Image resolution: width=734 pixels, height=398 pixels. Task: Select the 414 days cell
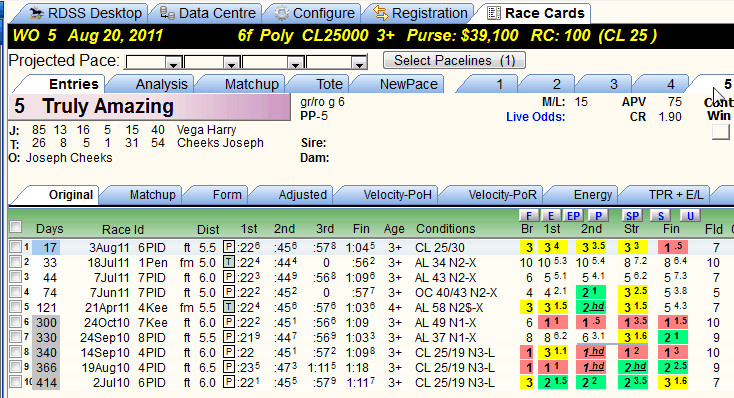point(46,383)
